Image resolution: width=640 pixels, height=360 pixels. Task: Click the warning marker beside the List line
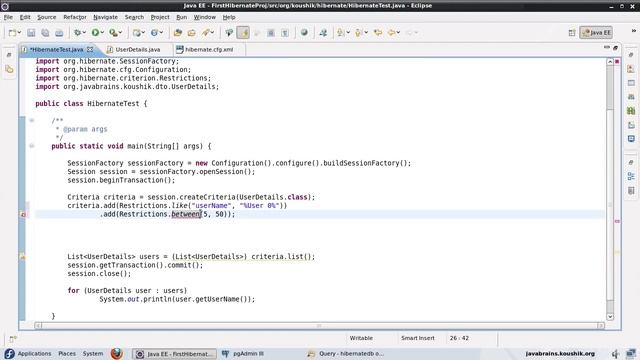click(23, 257)
